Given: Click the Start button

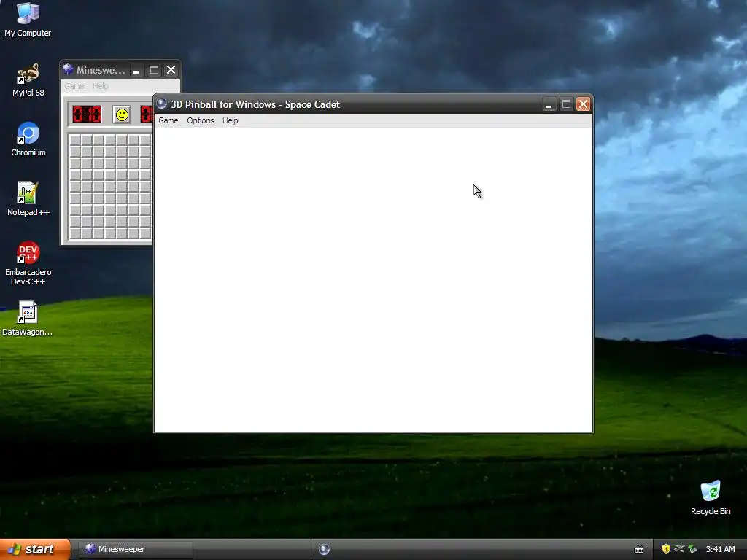Looking at the screenshot, I should pos(35,549).
